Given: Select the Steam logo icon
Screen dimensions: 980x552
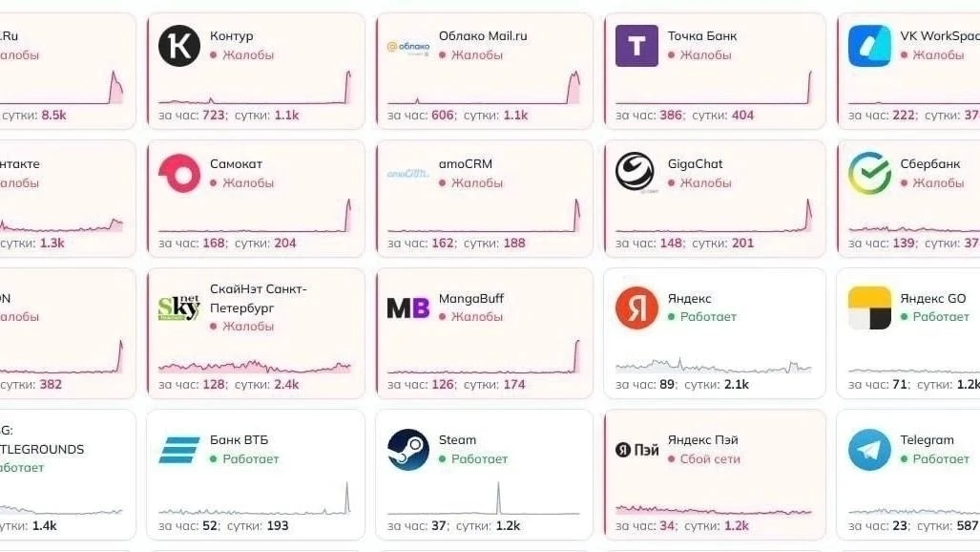Looking at the screenshot, I should pos(408,450).
